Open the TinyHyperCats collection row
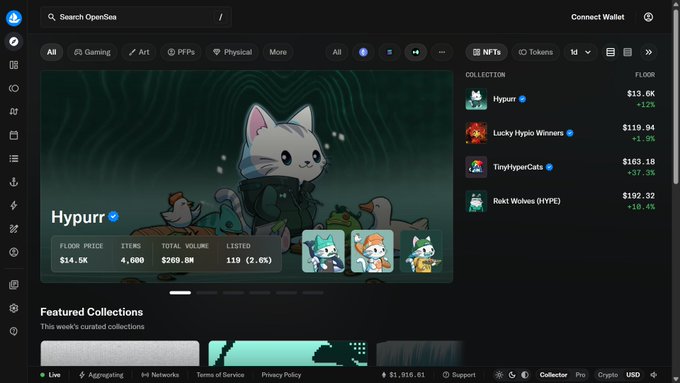 click(560, 167)
